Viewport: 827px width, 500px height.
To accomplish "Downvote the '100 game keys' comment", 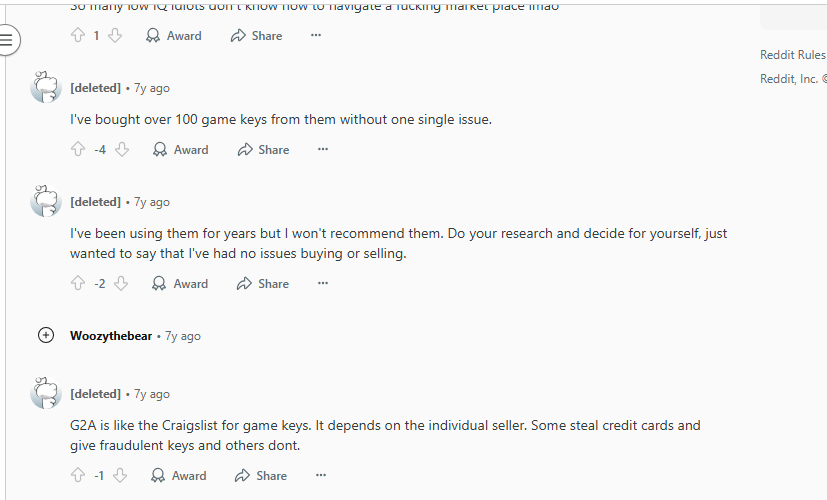I will (122, 150).
